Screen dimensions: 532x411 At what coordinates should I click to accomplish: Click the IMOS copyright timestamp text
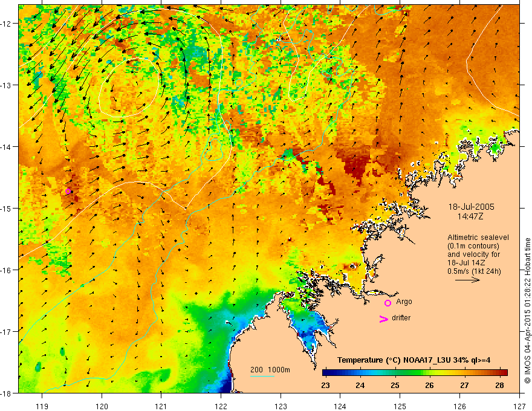527,311
